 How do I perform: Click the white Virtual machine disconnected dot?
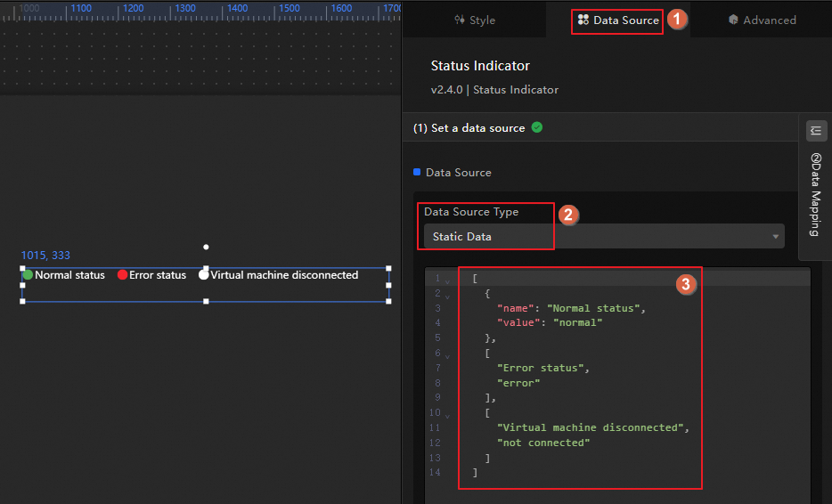click(x=204, y=275)
